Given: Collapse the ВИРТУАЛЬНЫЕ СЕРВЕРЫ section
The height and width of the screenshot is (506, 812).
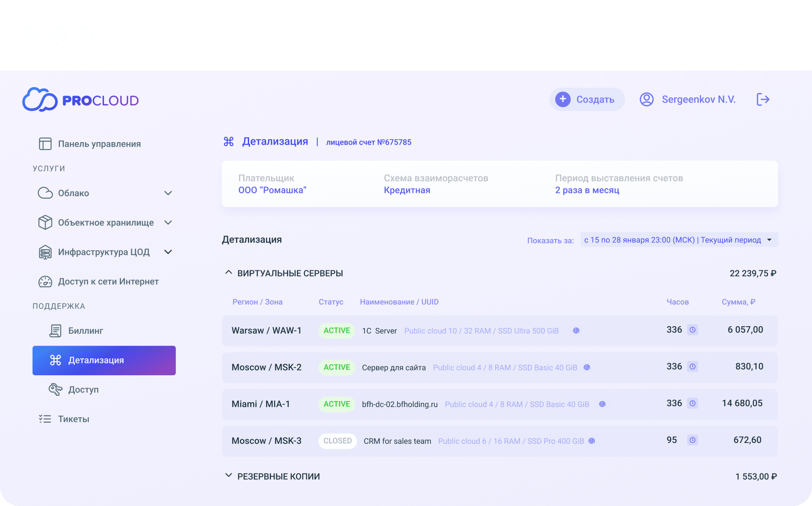Looking at the screenshot, I should pos(229,272).
